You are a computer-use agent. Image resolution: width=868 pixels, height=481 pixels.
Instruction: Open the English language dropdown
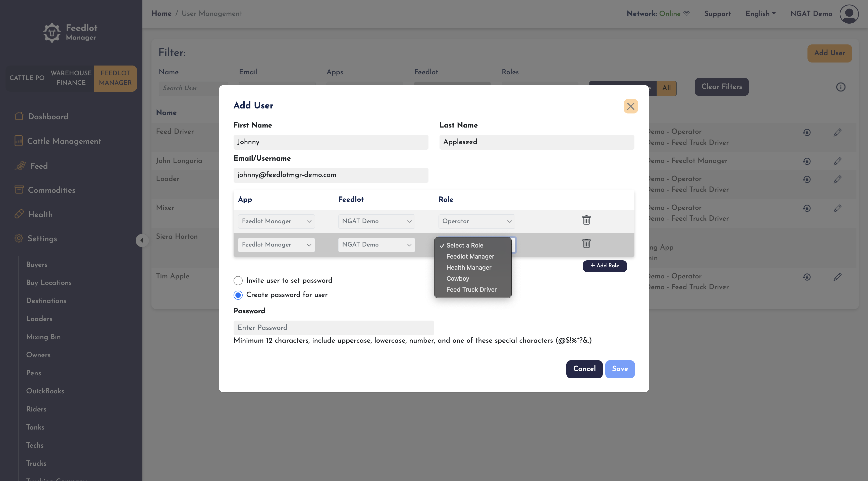coord(761,14)
